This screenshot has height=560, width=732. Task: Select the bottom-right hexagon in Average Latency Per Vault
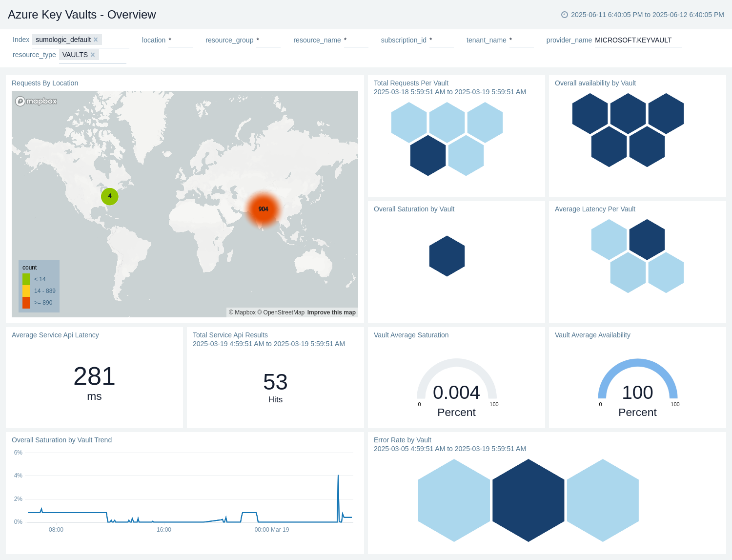(666, 272)
